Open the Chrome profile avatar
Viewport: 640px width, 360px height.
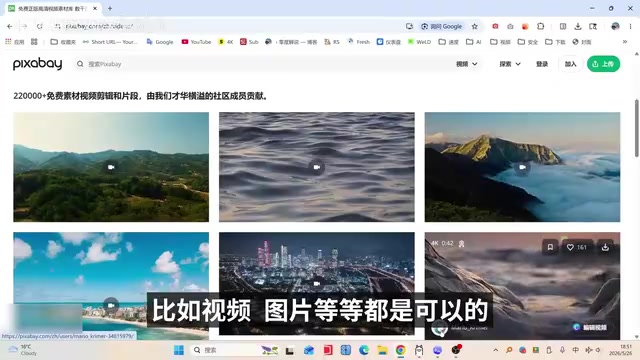(x=615, y=26)
